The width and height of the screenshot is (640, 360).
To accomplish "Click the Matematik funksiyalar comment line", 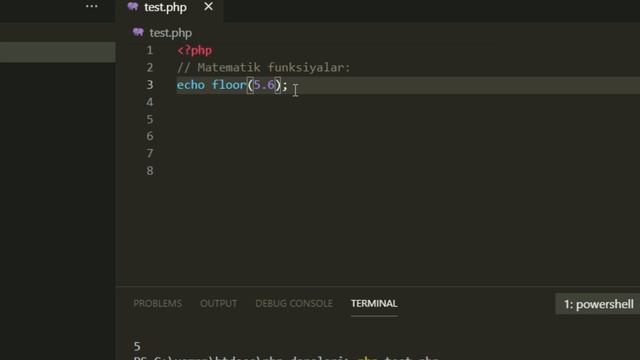I will (264, 67).
